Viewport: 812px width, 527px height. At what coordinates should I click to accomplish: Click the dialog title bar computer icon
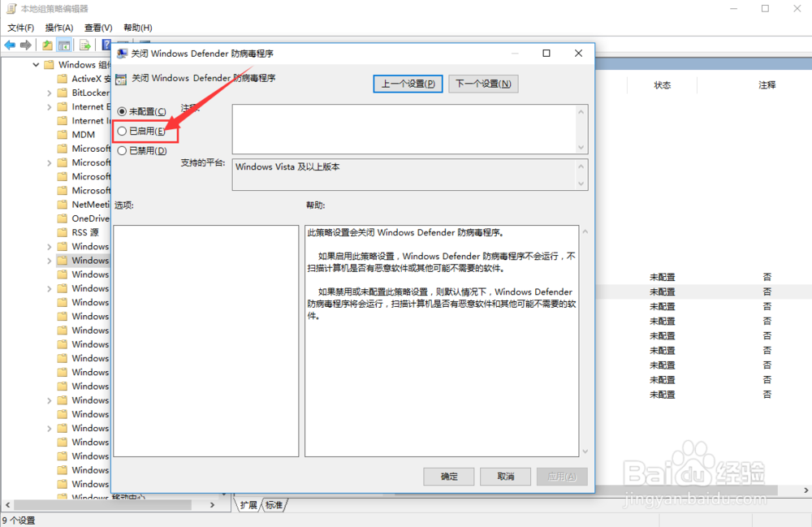point(122,54)
